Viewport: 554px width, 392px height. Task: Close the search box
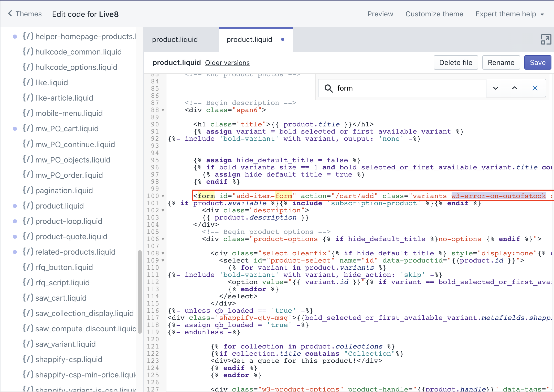[535, 88]
